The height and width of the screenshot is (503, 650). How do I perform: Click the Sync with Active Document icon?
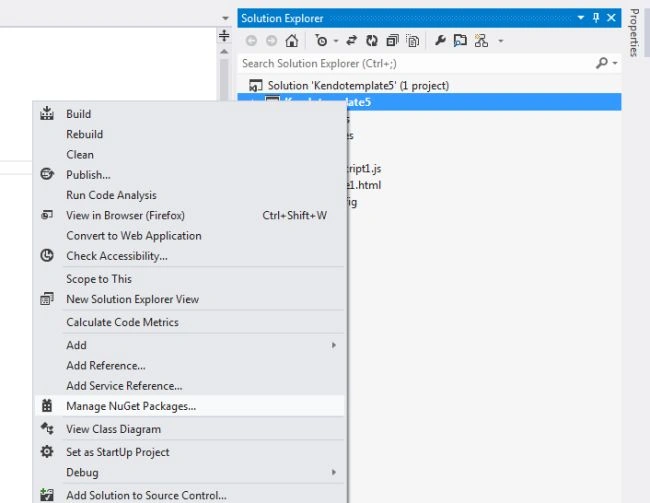[352, 41]
